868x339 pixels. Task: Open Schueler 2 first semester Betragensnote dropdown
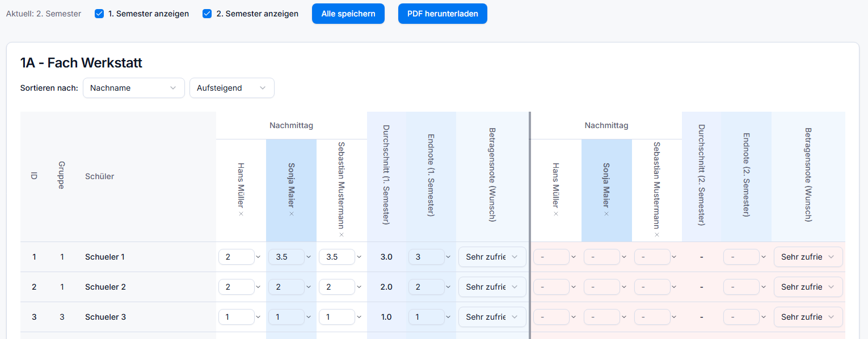click(x=492, y=287)
